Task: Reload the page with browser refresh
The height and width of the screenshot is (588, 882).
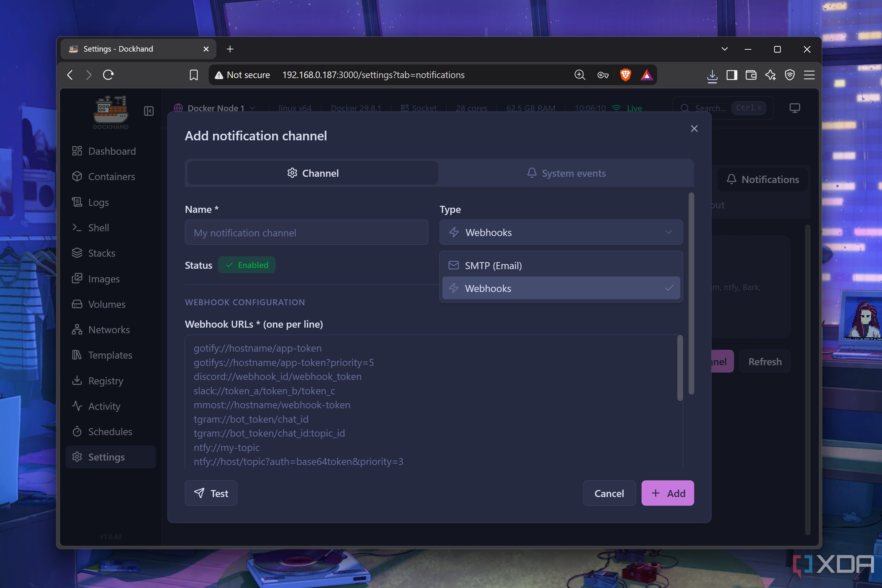Action: coord(108,75)
